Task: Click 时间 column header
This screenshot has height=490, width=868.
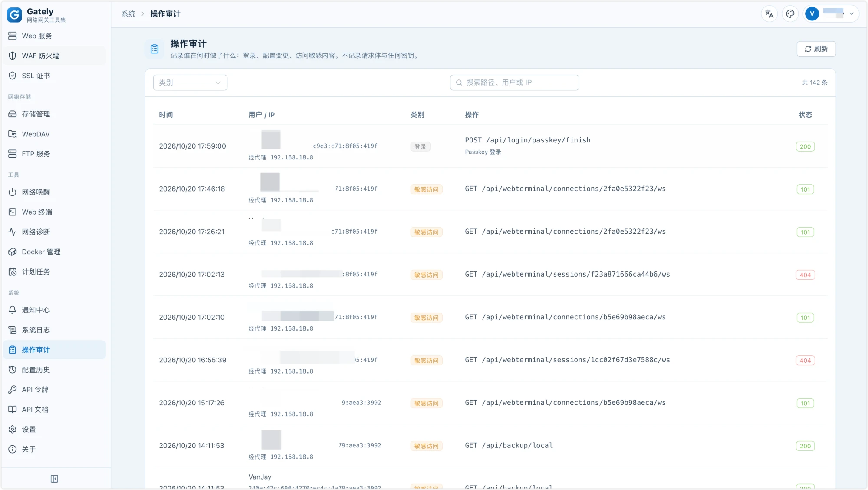Action: click(x=166, y=115)
